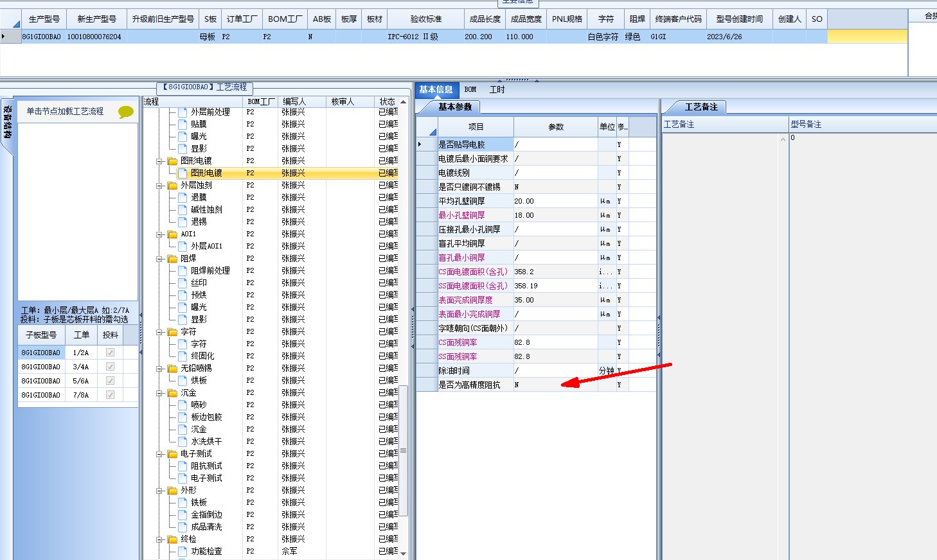Open the BOM tab

(470, 90)
